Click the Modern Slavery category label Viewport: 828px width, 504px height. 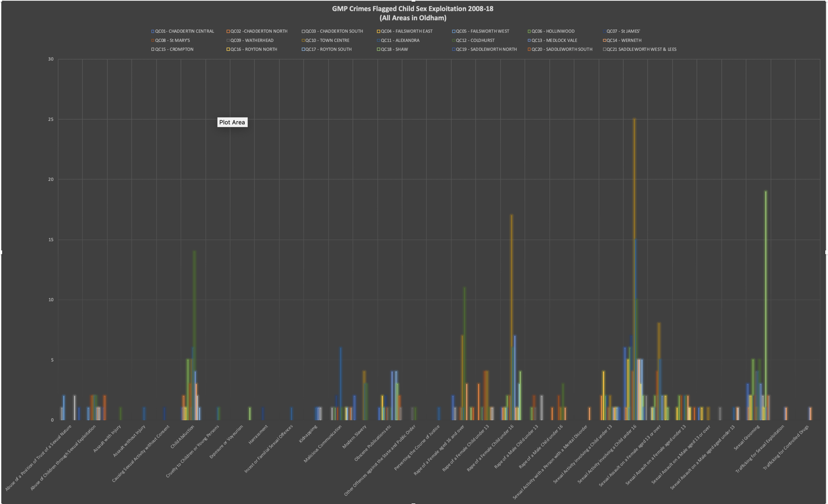click(x=354, y=437)
